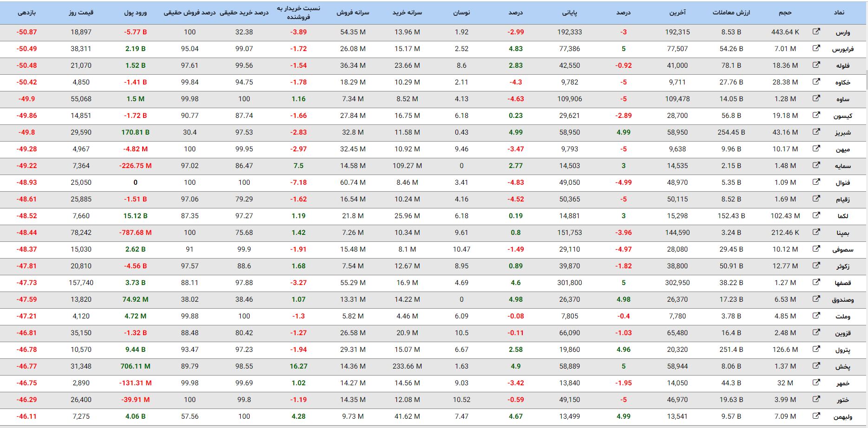Open external link icon for ختور

(816, 399)
